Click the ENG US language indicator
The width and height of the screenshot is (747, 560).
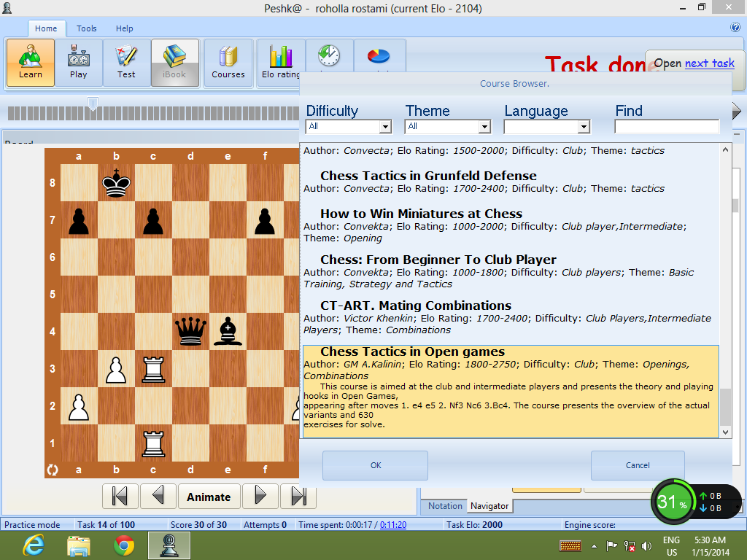coord(671,545)
